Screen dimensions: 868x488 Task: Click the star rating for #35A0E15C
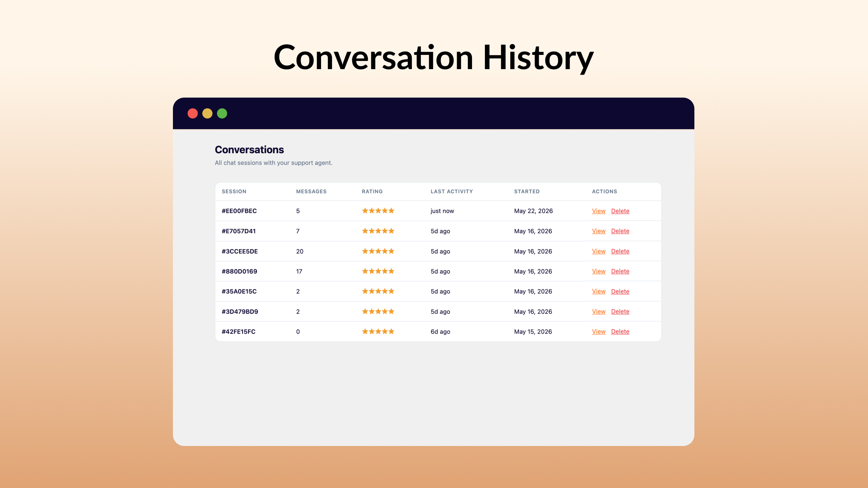pos(378,291)
